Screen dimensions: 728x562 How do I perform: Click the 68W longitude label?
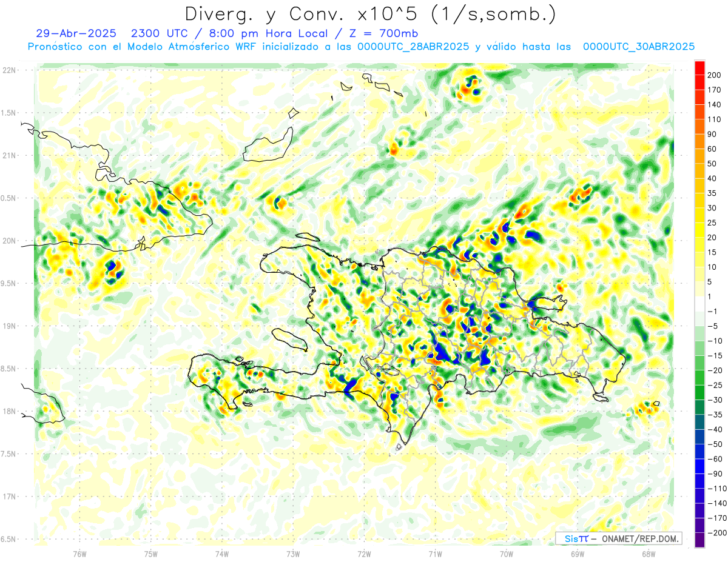649,554
